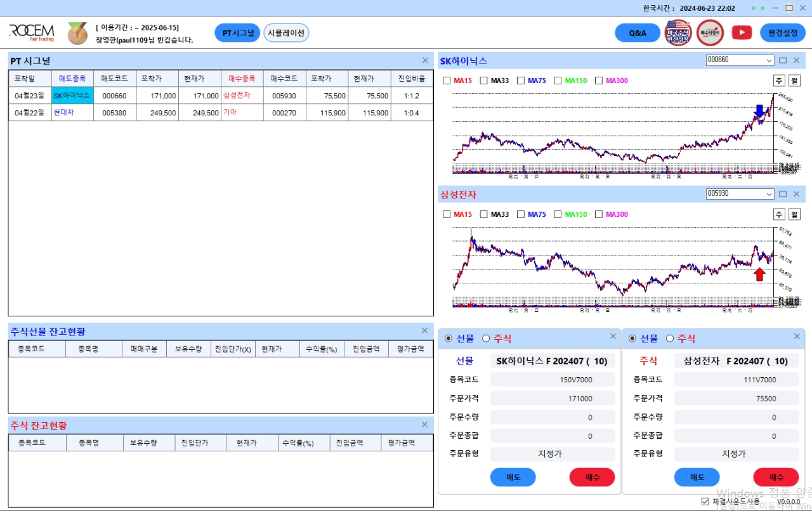Click the bronze medal icon near username
This screenshot has height=511, width=812.
77,33
